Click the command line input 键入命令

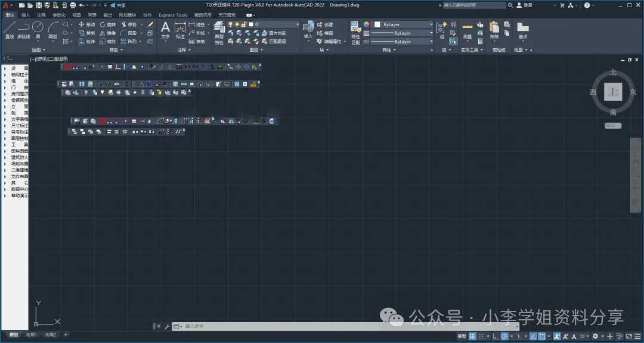[x=345, y=326]
